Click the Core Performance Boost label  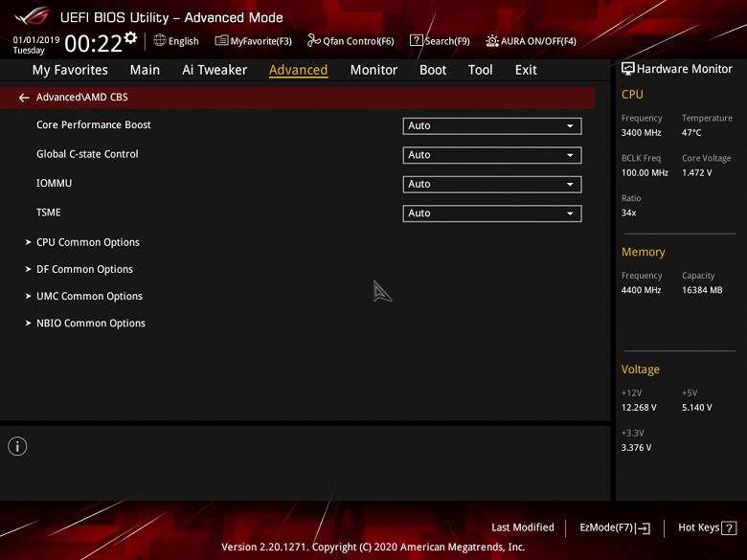tap(94, 124)
